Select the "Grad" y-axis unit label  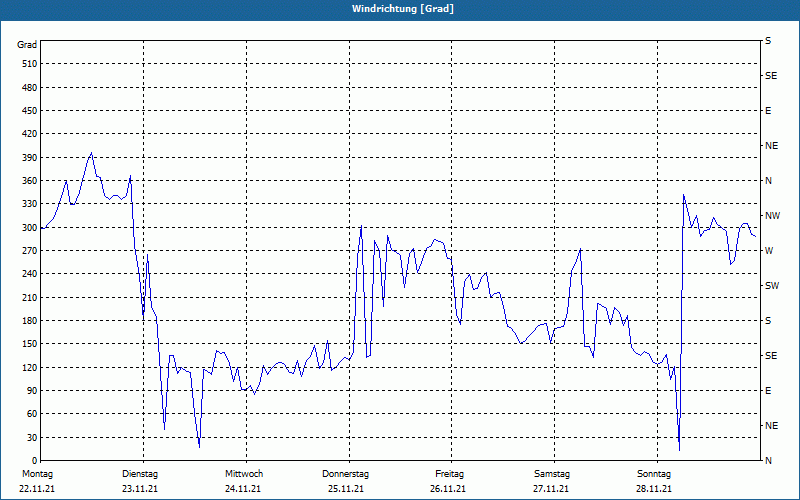pos(27,45)
